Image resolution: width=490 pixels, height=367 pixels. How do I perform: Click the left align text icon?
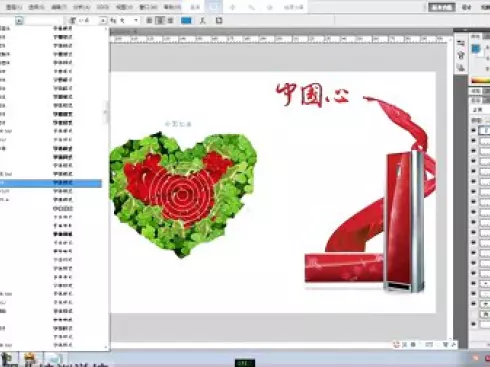149,21
